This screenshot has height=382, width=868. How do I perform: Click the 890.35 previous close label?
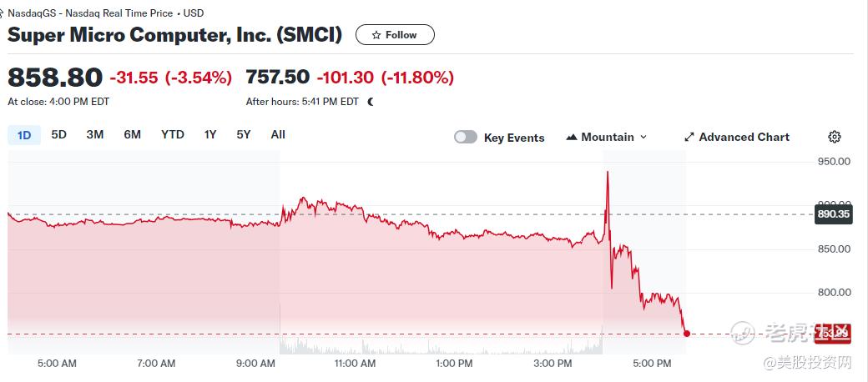832,214
